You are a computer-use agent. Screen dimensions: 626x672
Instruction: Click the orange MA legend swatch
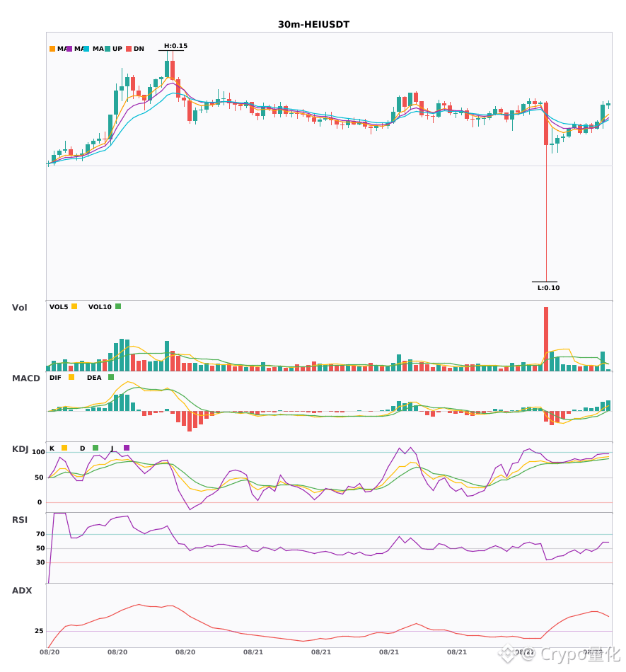52,49
